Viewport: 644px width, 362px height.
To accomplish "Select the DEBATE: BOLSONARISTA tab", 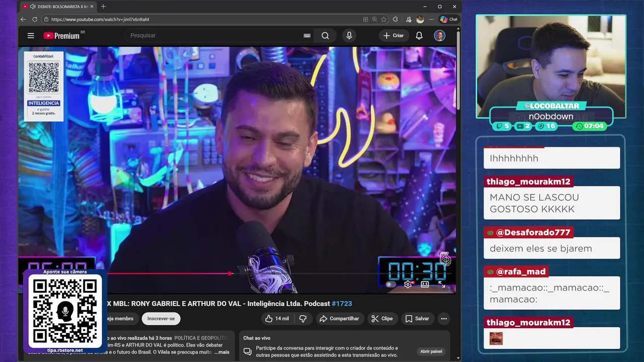I will 58,7.
